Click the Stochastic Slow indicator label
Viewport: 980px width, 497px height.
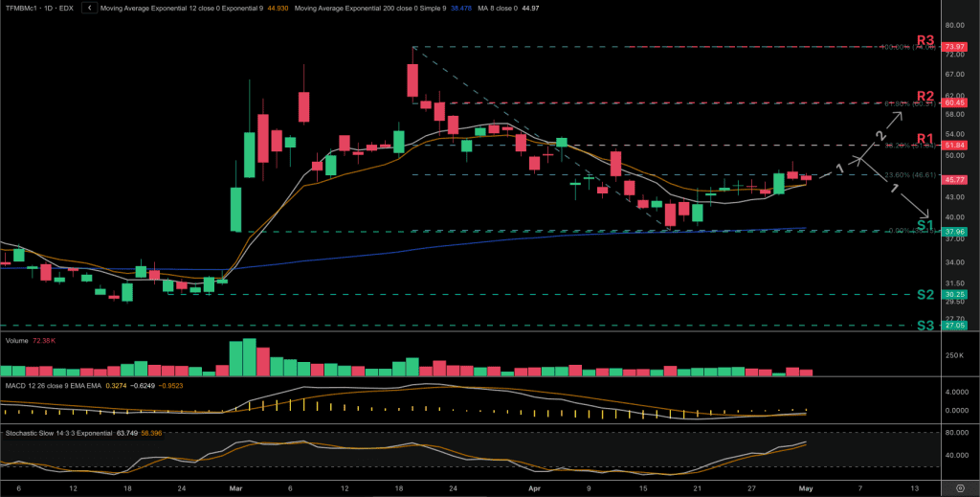point(58,433)
